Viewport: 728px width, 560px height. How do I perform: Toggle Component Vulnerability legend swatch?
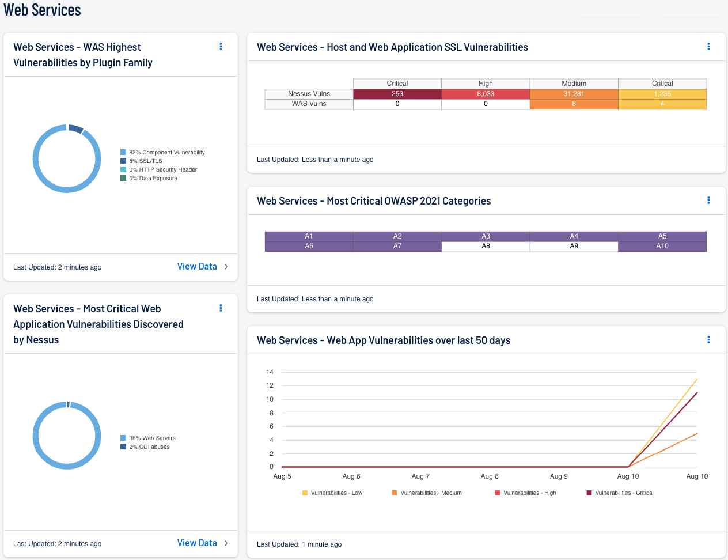[123, 153]
